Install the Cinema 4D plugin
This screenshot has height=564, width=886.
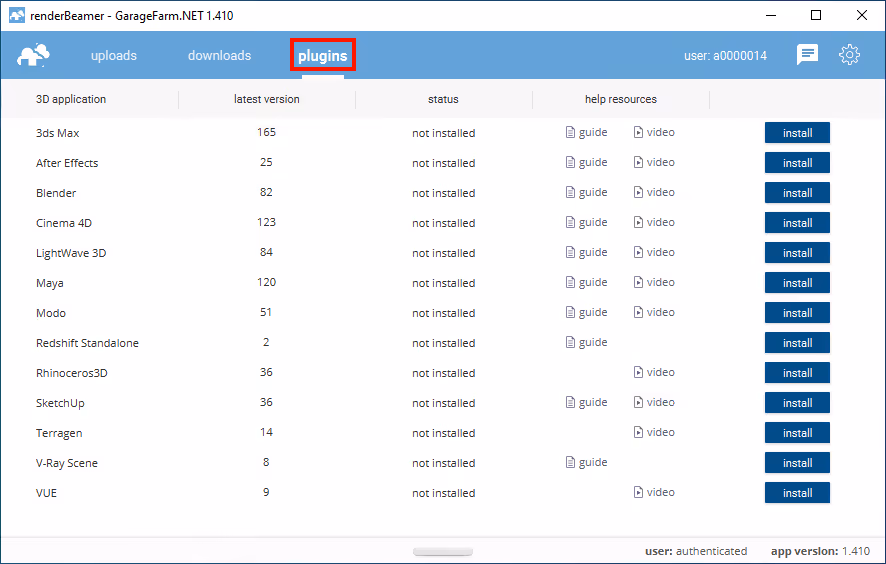click(797, 223)
